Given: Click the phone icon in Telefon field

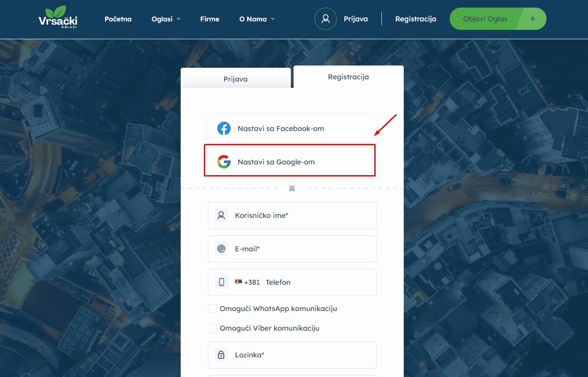Looking at the screenshot, I should [221, 282].
